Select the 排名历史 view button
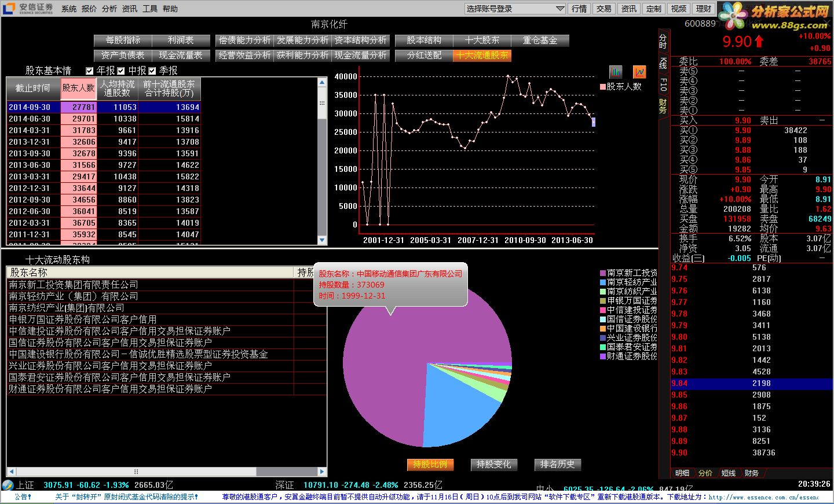 558,465
